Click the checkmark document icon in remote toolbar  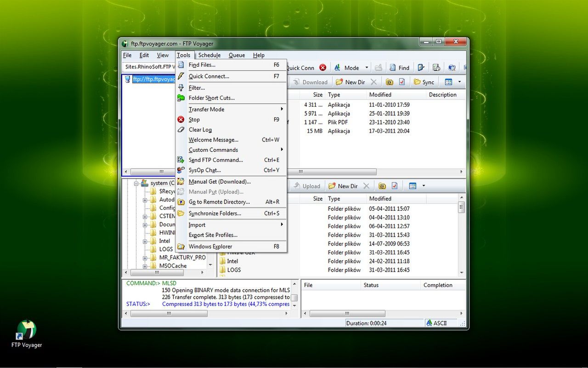(402, 82)
